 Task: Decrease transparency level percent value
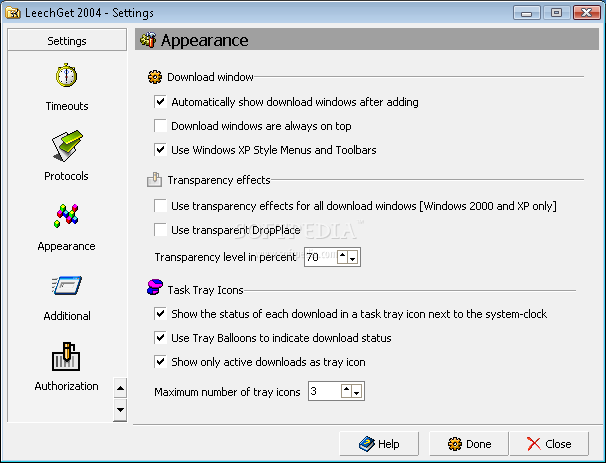352,257
